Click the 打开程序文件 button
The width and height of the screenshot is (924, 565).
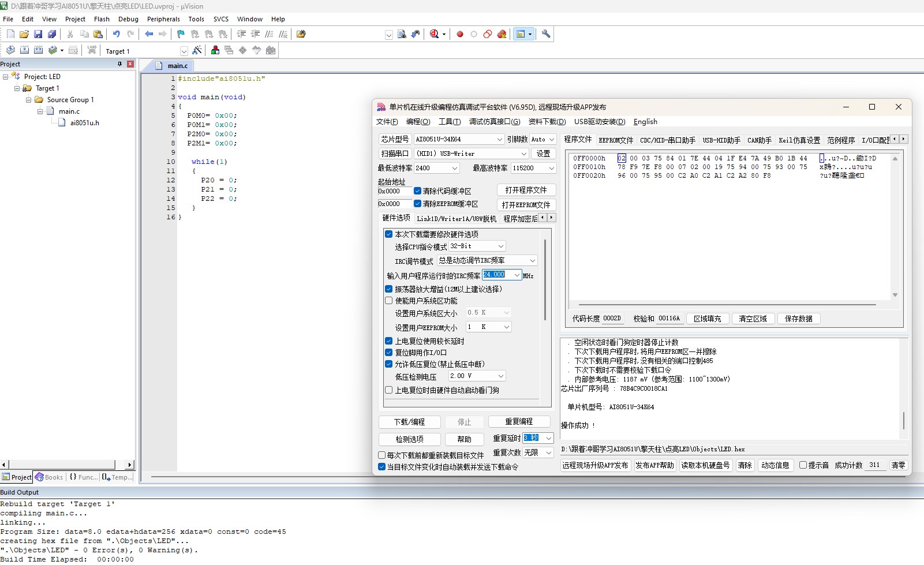tap(526, 190)
